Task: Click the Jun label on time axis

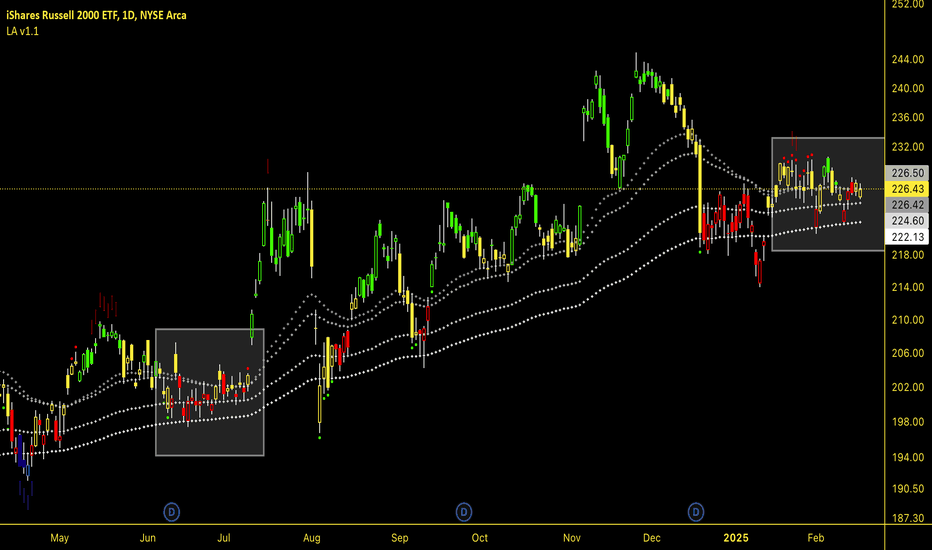Action: [x=147, y=538]
